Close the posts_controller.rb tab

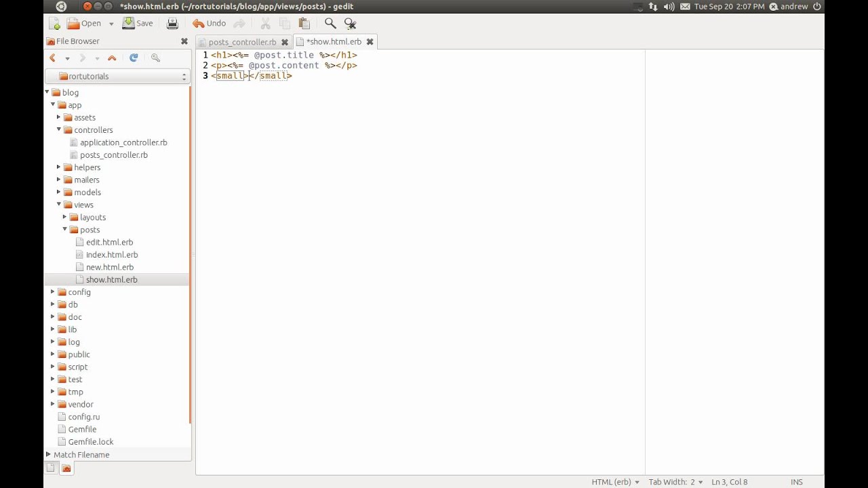point(285,42)
